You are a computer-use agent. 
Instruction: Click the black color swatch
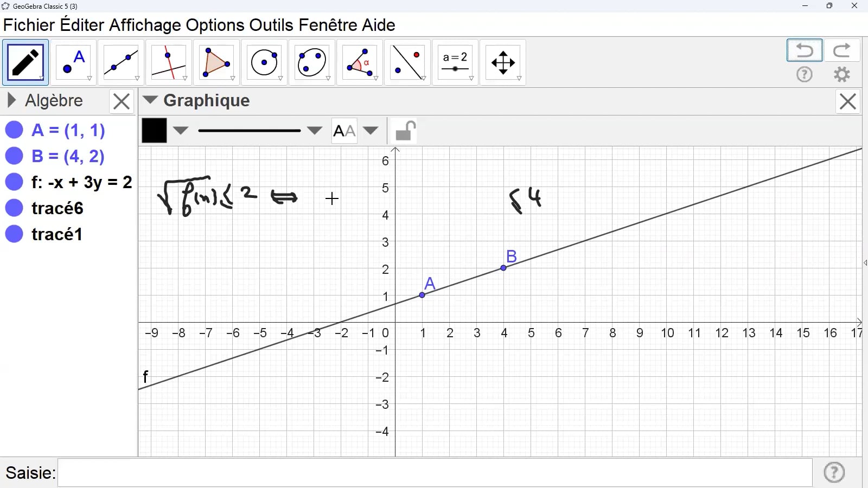click(154, 131)
